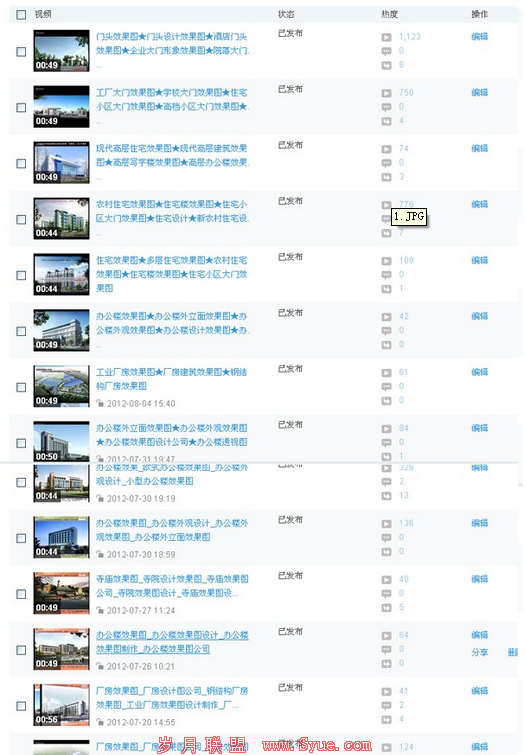This screenshot has width=526, height=755.
Task: Select the checkbox for 现代高层住宅效果图 video
Action: [21, 164]
